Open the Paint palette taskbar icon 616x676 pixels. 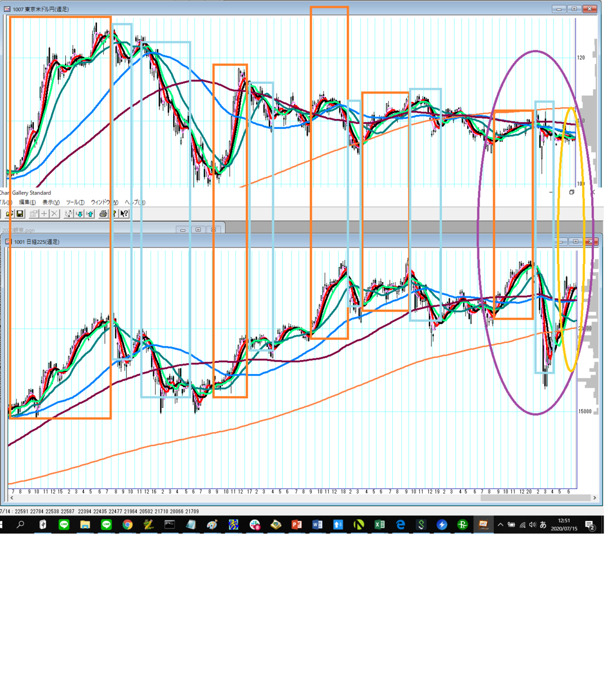tap(212, 525)
